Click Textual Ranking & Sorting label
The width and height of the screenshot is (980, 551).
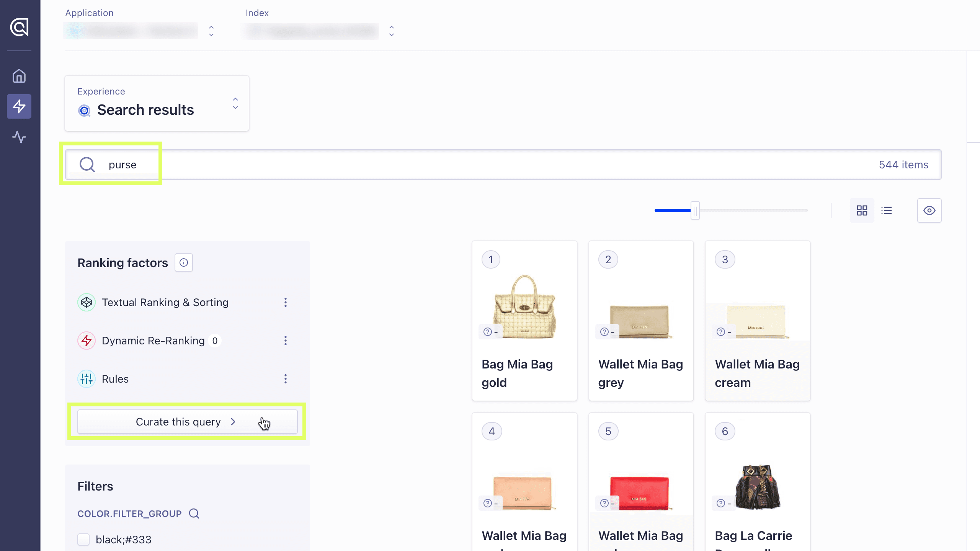click(165, 302)
